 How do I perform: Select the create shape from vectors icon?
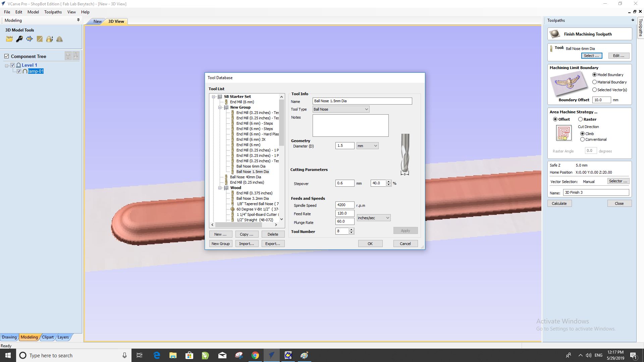(30, 39)
